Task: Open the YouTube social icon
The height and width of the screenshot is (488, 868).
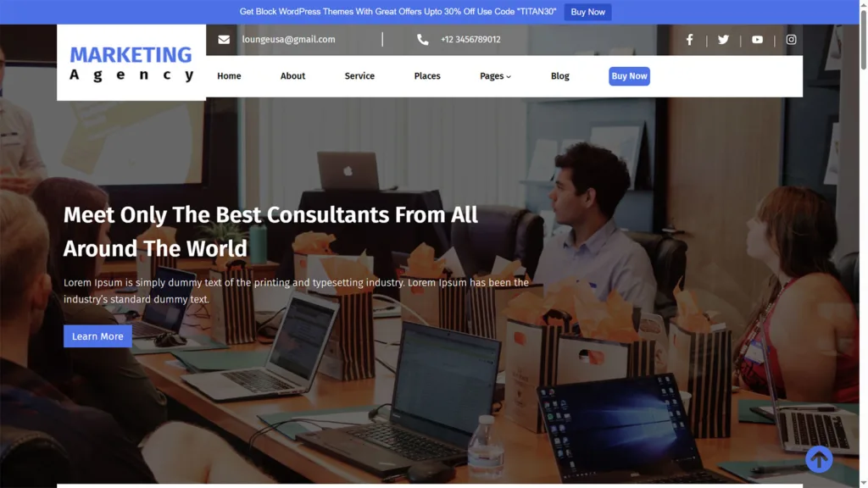Action: (757, 40)
